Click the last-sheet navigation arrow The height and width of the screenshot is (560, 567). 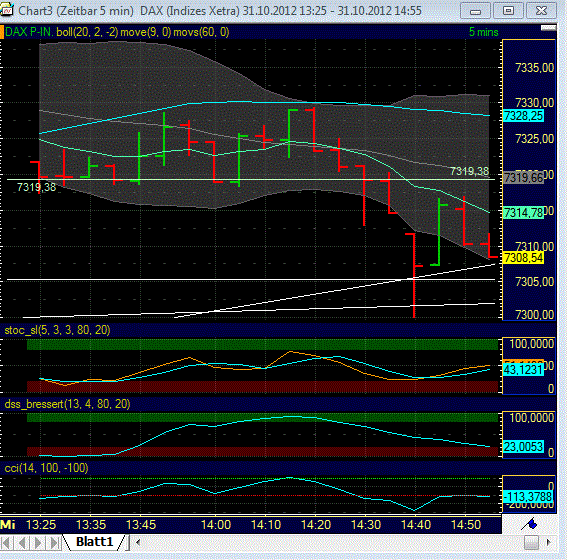tap(54, 542)
